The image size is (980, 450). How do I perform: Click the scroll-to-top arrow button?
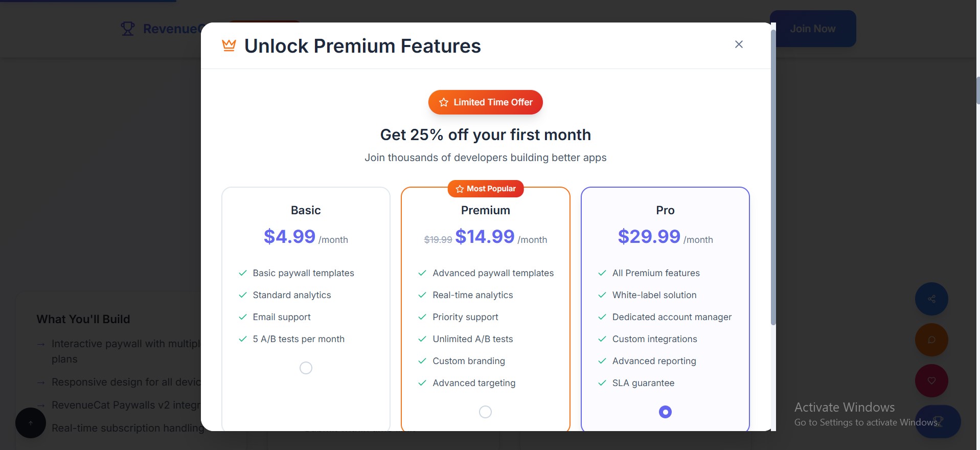point(31,423)
